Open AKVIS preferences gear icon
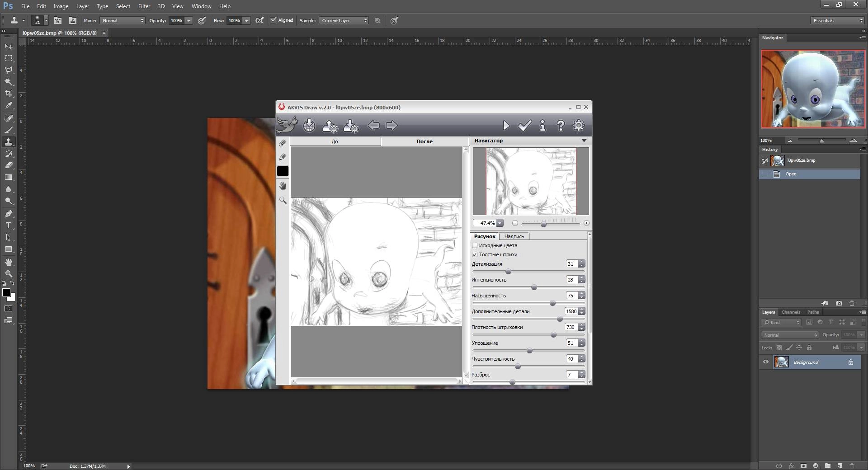The width and height of the screenshot is (868, 470). pyautogui.click(x=579, y=125)
